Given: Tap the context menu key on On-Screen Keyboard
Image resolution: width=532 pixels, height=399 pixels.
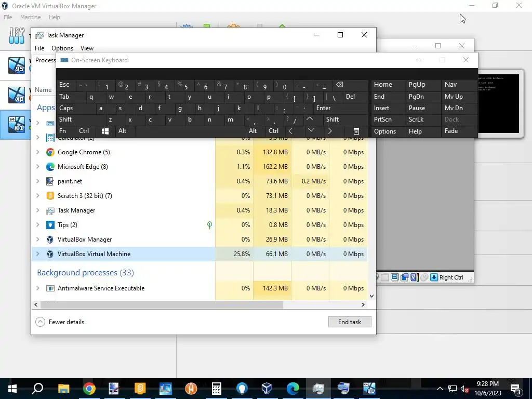Looking at the screenshot, I should click(x=356, y=131).
